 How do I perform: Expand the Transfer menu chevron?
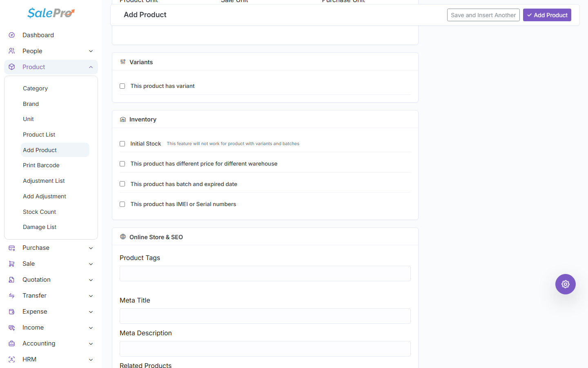91,296
